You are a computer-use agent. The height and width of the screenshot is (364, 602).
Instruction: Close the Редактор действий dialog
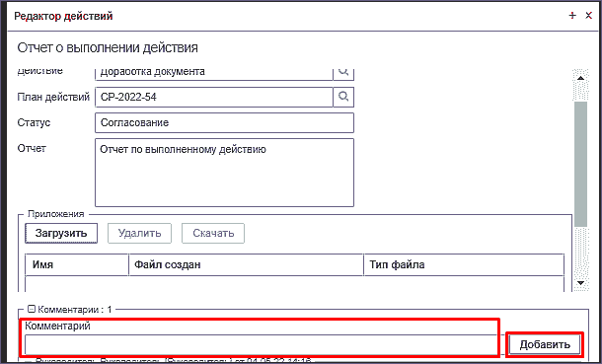click(x=588, y=16)
